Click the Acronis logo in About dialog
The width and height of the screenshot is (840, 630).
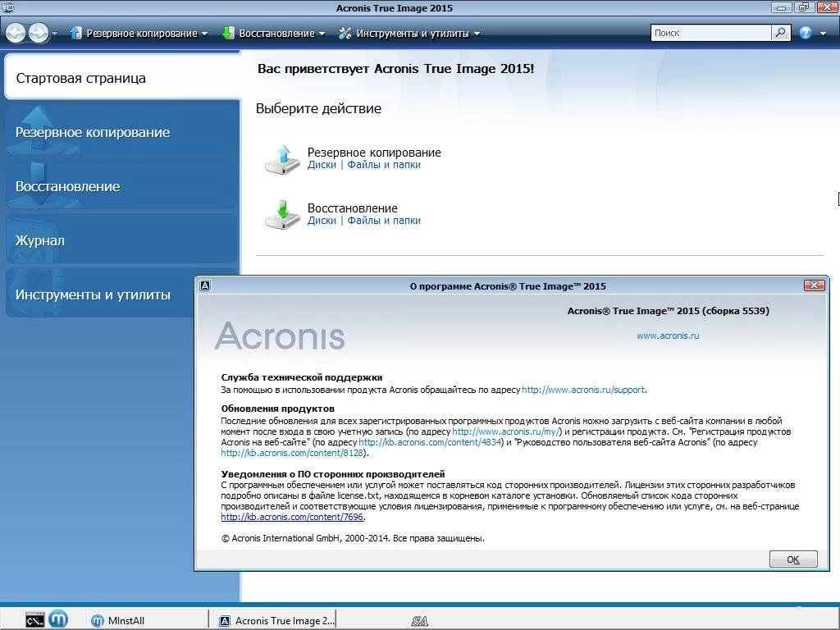pyautogui.click(x=280, y=336)
